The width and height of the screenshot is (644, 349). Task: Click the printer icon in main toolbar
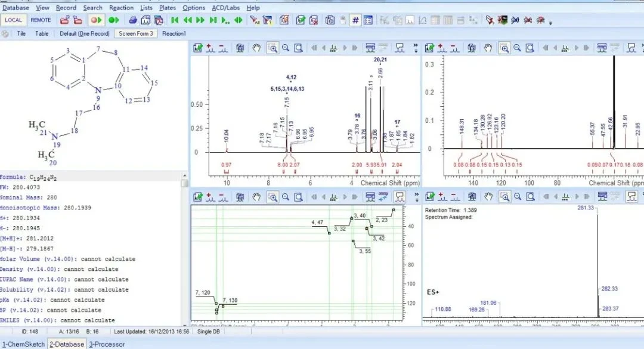point(132,20)
